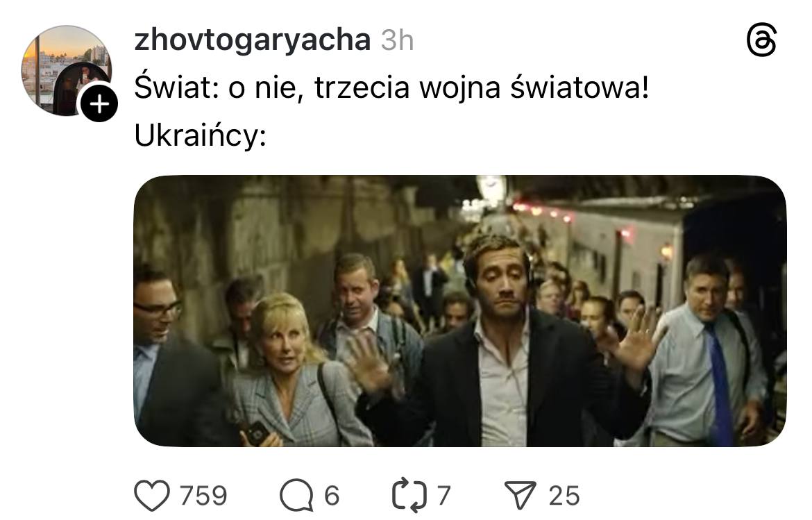The height and width of the screenshot is (520, 812).
Task: View the 6 replies count
Action: (x=332, y=496)
